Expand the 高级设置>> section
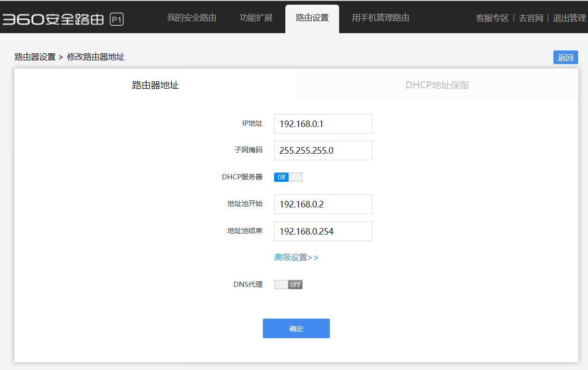This screenshot has width=588, height=370. click(296, 257)
